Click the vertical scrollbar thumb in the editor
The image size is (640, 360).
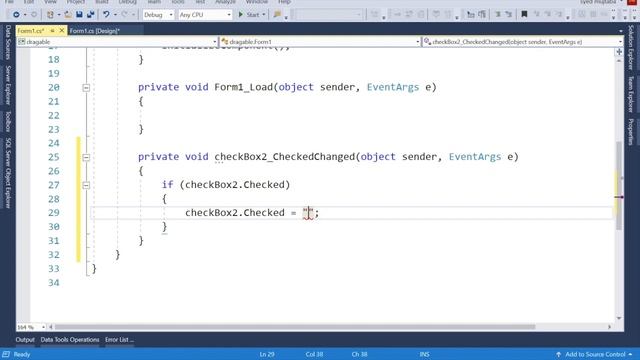click(x=619, y=186)
